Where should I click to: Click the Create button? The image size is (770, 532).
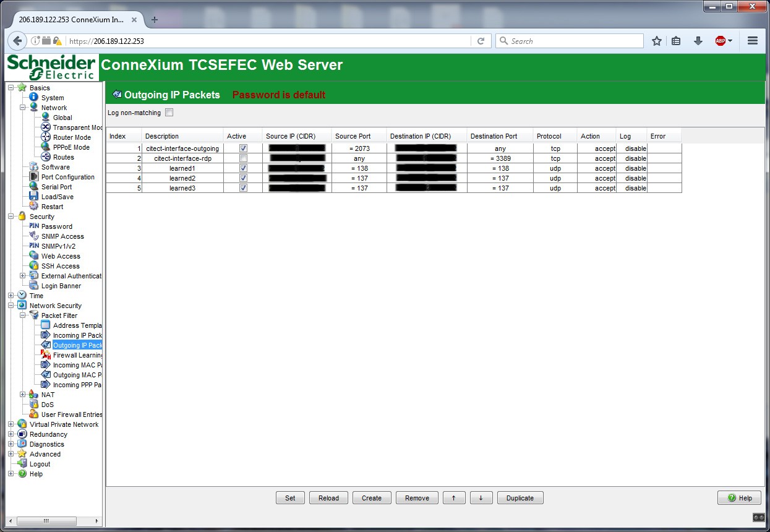[372, 498]
